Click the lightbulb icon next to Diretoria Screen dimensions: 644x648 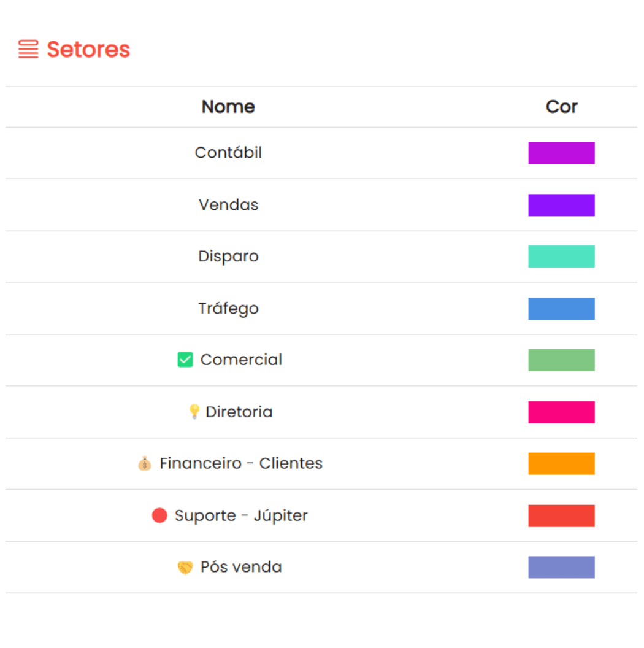coord(194,412)
